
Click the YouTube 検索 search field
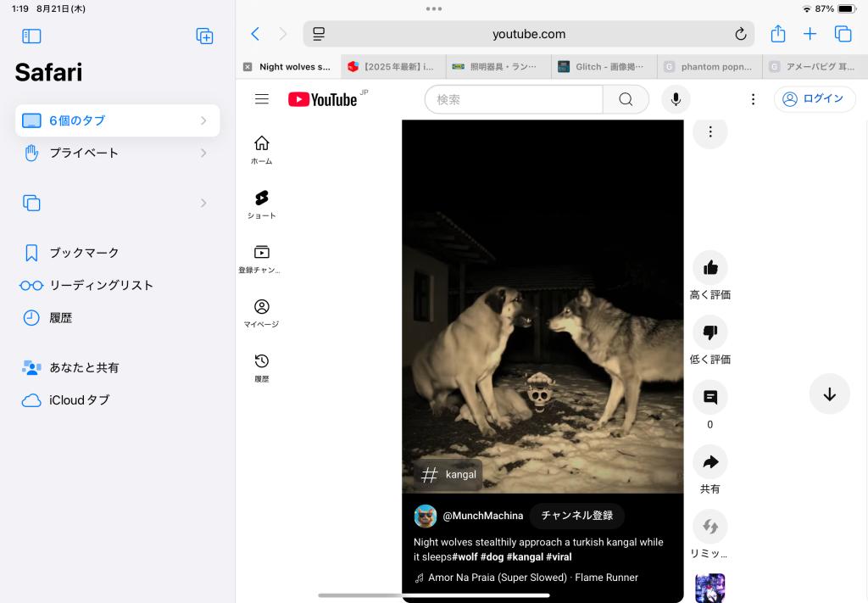pos(514,99)
